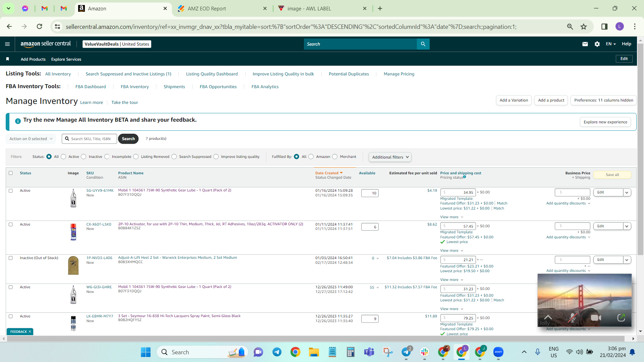This screenshot has height=362, width=644.
Task: Edit available quantity field for SG-UYV9-61MK
Action: [x=370, y=193]
